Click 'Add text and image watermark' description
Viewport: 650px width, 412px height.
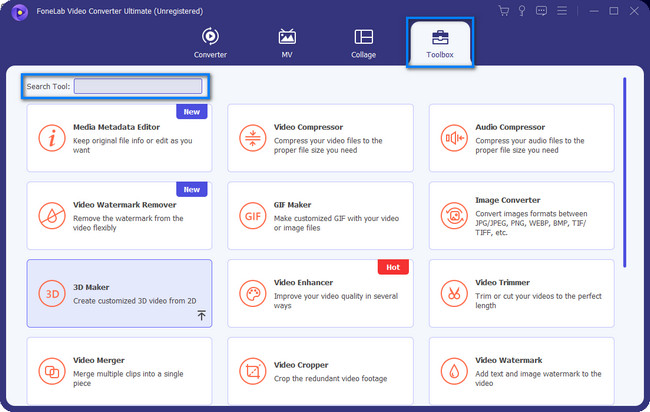[x=538, y=378]
